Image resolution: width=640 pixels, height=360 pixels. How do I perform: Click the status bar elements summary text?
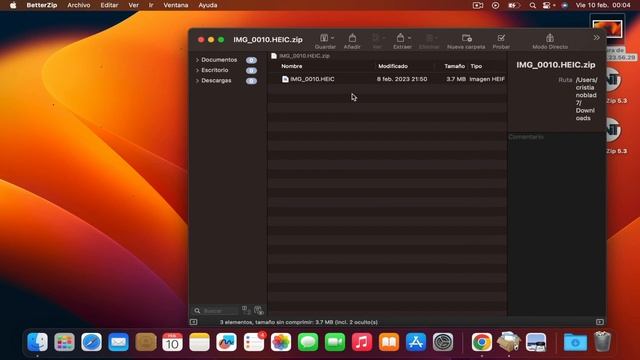pyautogui.click(x=298, y=322)
